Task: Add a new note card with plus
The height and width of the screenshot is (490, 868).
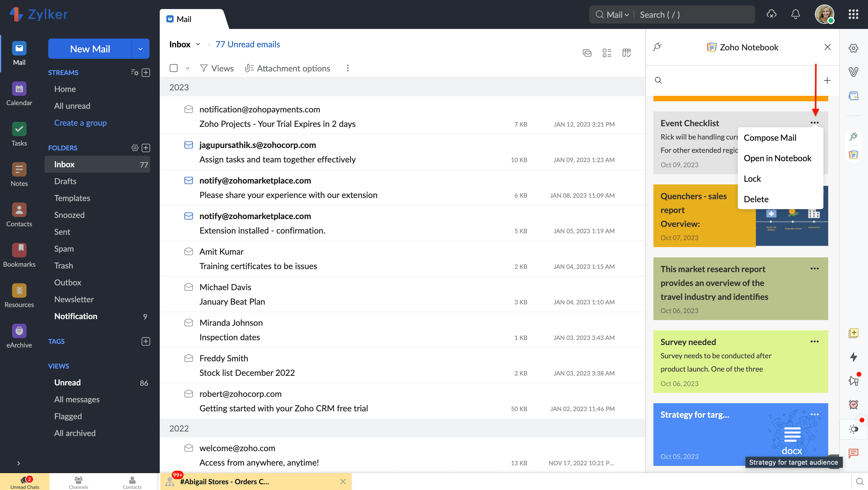Action: click(827, 80)
